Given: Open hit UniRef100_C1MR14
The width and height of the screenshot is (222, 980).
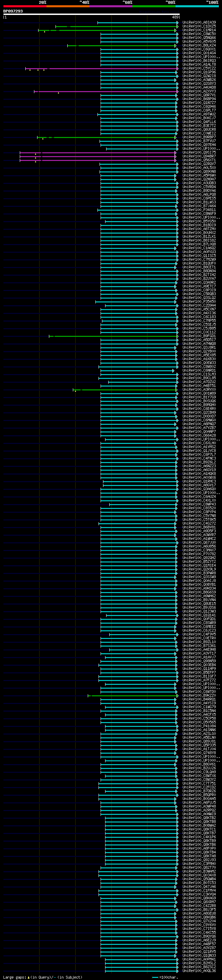Looking at the screenshot, I should click(x=199, y=30).
